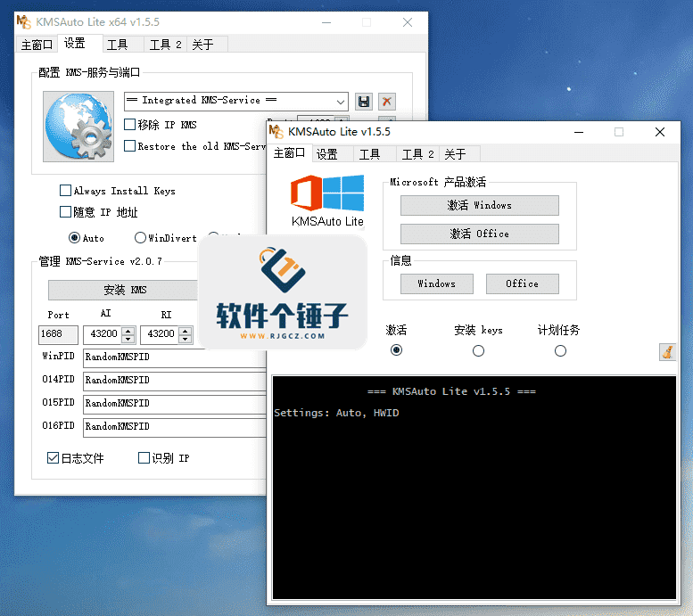Click the AI field showing 43200

[x=103, y=334]
